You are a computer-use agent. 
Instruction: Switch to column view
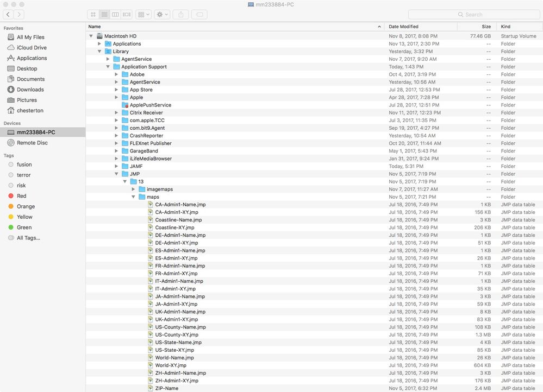tap(115, 15)
